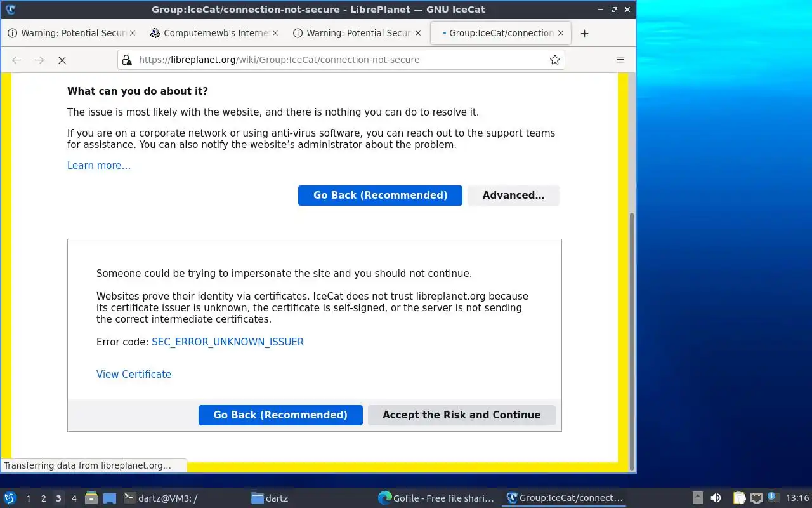Screen dimensions: 812x508
Task: Click the padlock site security icon
Action: pos(127,60)
